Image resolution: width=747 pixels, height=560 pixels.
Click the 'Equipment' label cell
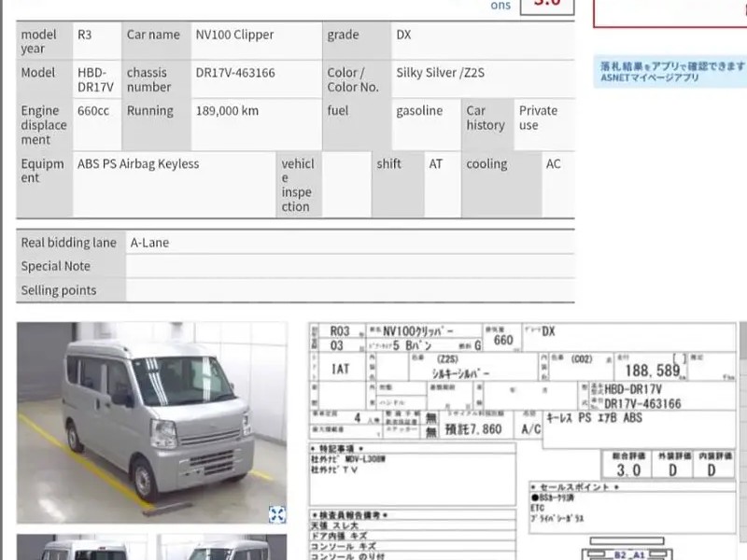coord(44,185)
